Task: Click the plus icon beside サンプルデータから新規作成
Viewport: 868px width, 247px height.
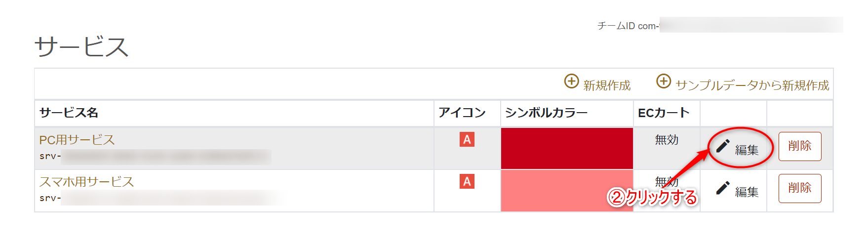Action: pos(664,81)
